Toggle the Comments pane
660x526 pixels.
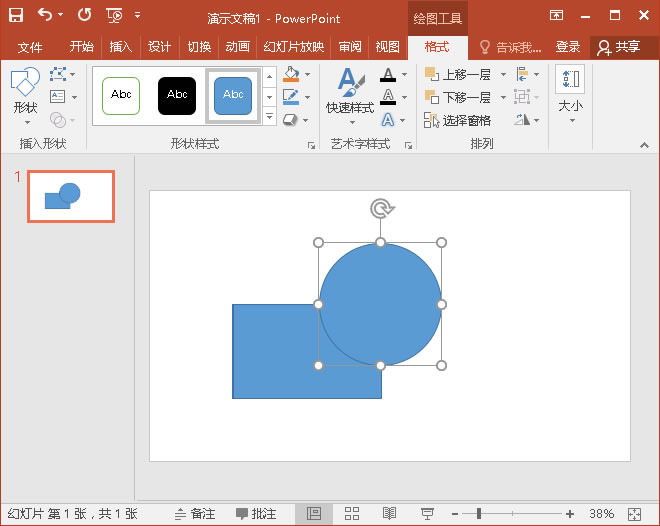tap(256, 513)
